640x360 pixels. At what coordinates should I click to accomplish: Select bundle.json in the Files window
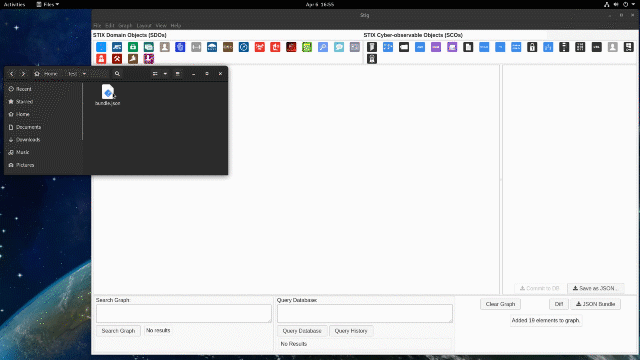click(108, 95)
